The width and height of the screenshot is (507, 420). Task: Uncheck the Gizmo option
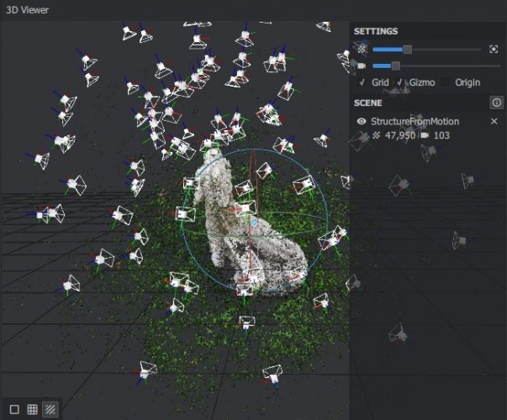(400, 82)
